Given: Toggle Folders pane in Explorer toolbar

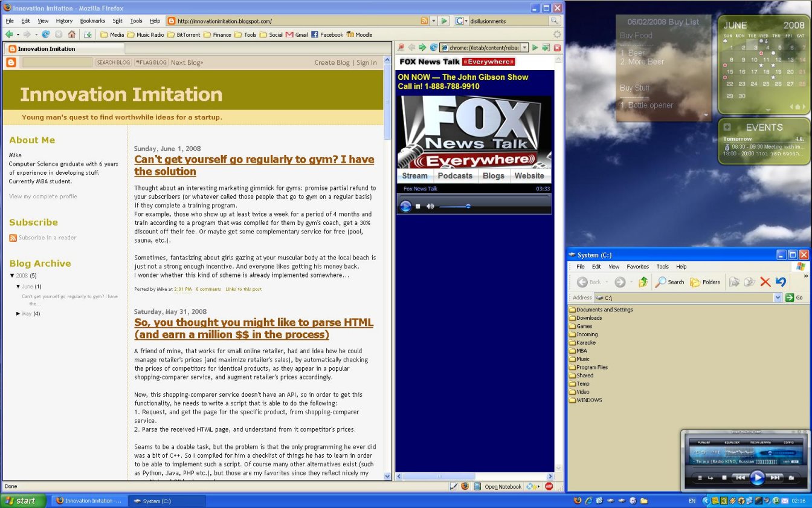Looking at the screenshot, I should pos(705,282).
